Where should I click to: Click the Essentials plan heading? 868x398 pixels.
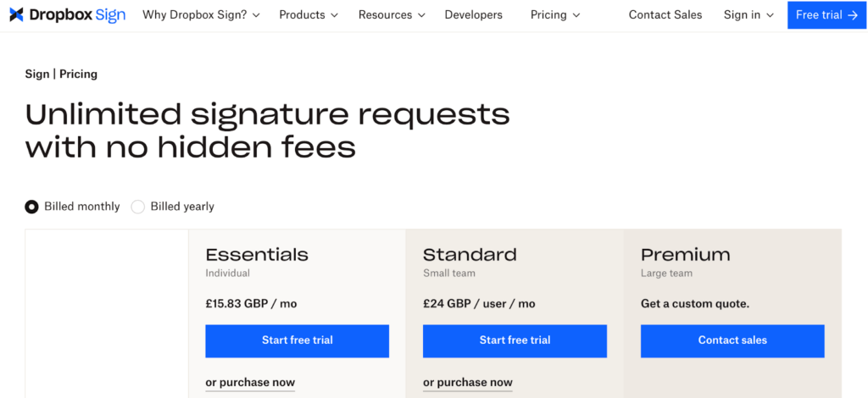pyautogui.click(x=257, y=255)
